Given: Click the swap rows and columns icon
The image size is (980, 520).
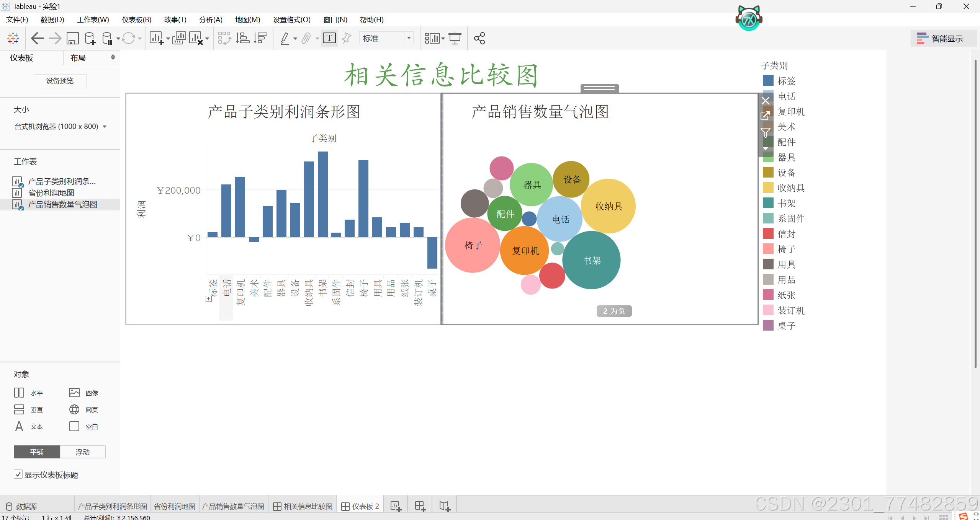Looking at the screenshot, I should tap(224, 38).
